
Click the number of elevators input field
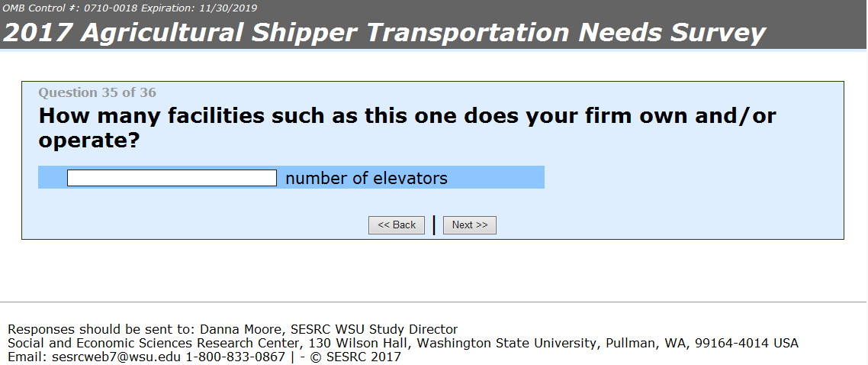click(x=172, y=178)
